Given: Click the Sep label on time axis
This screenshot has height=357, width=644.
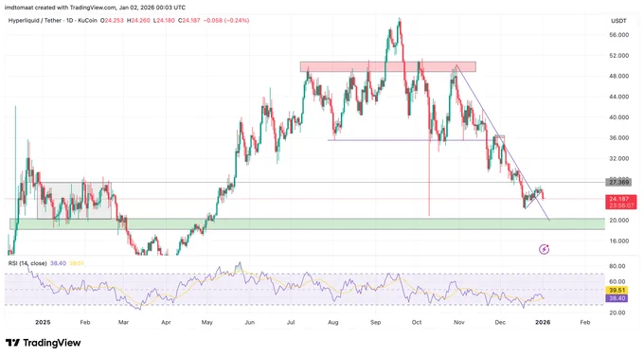Looking at the screenshot, I should click(375, 322).
